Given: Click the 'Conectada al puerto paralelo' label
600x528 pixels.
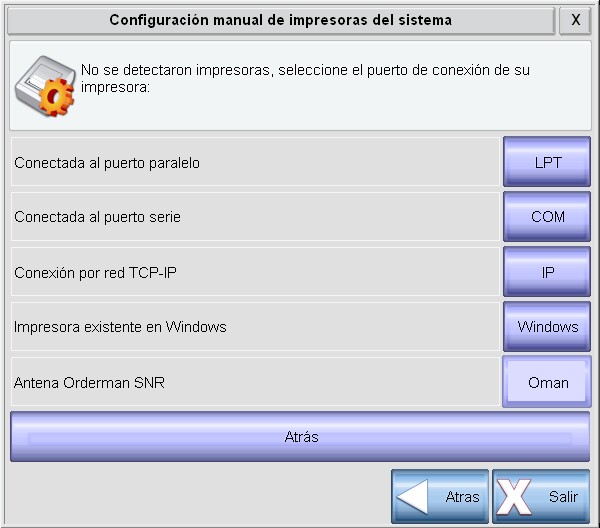Looking at the screenshot, I should (107, 163).
